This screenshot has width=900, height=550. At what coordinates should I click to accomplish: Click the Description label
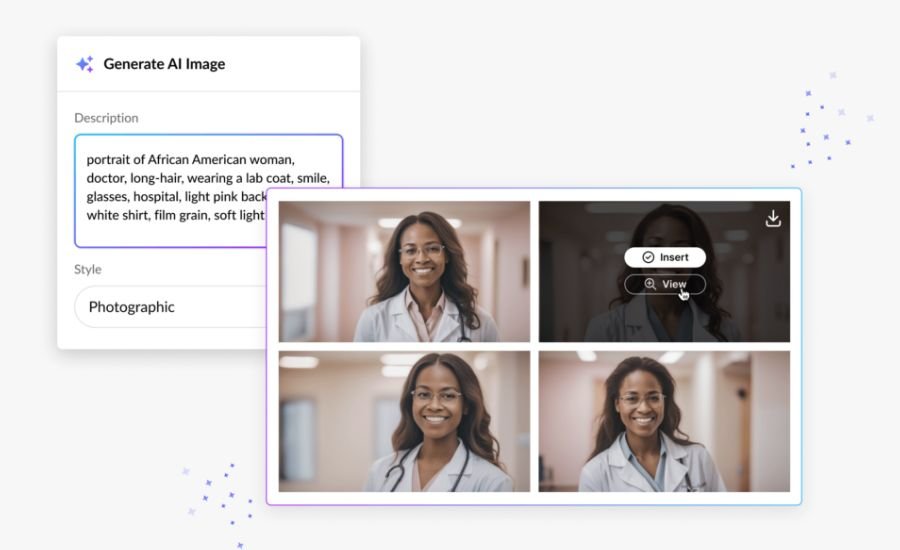(106, 118)
